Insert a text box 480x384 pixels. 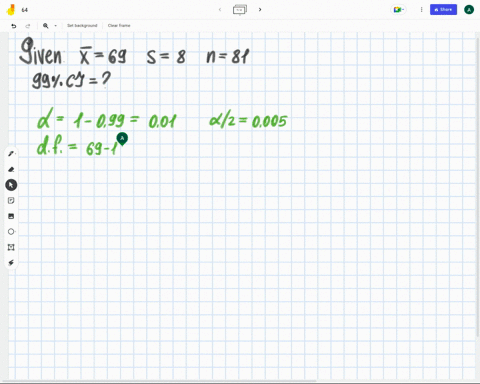pyautogui.click(x=11, y=247)
